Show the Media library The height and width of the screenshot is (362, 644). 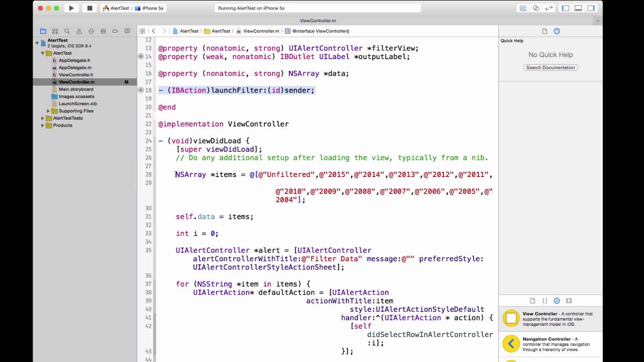[x=569, y=301]
